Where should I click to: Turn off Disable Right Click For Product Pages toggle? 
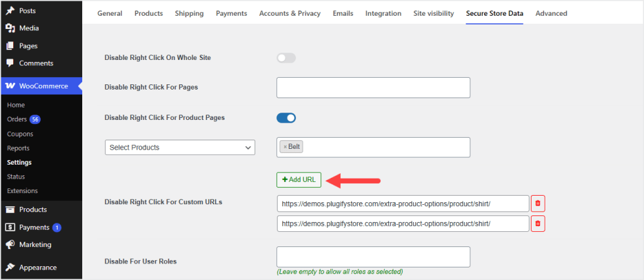pyautogui.click(x=286, y=118)
